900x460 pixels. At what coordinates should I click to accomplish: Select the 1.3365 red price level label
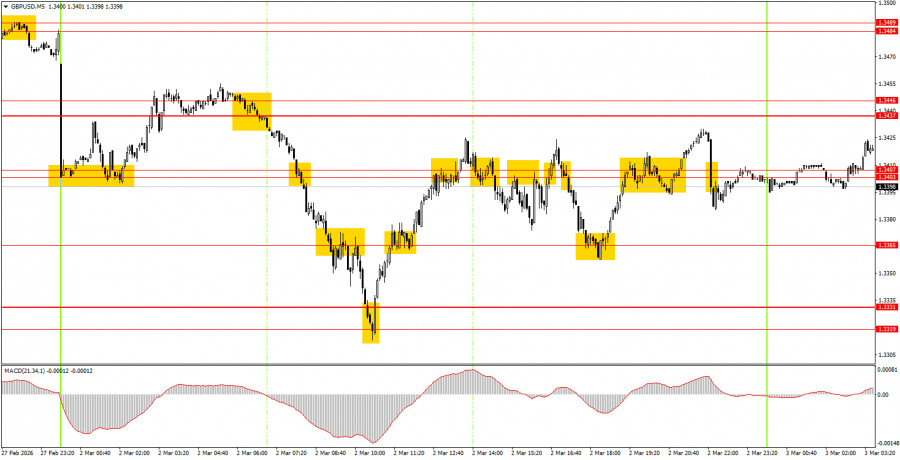[x=885, y=245]
